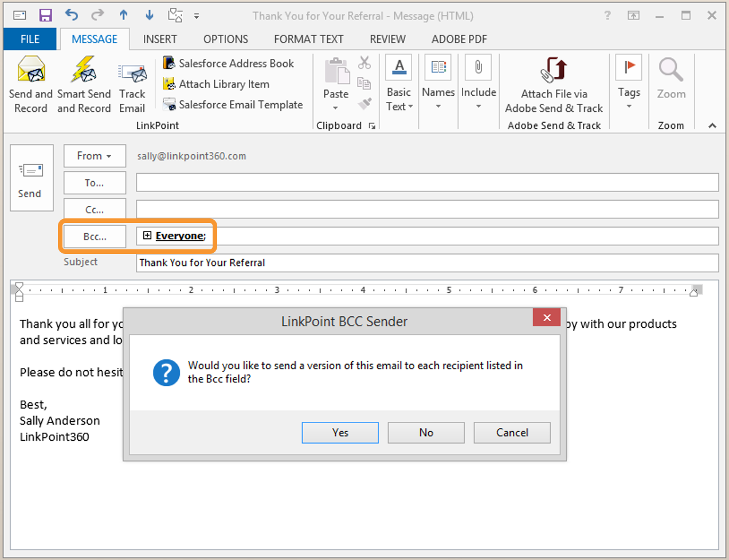Open the Basic Text group
This screenshot has width=729, height=560.
point(399,84)
